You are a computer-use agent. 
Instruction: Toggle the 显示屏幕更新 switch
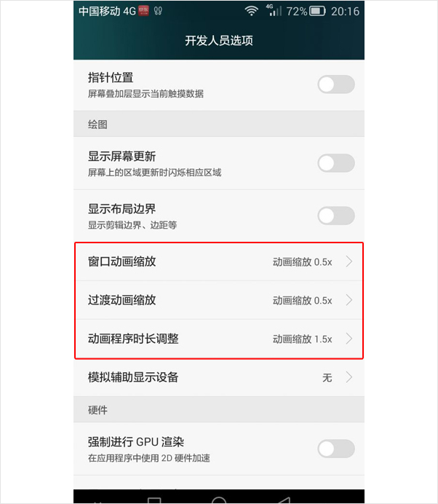(x=336, y=163)
